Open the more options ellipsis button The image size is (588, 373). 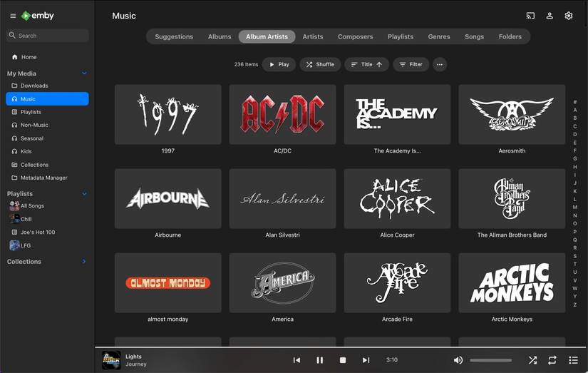440,64
